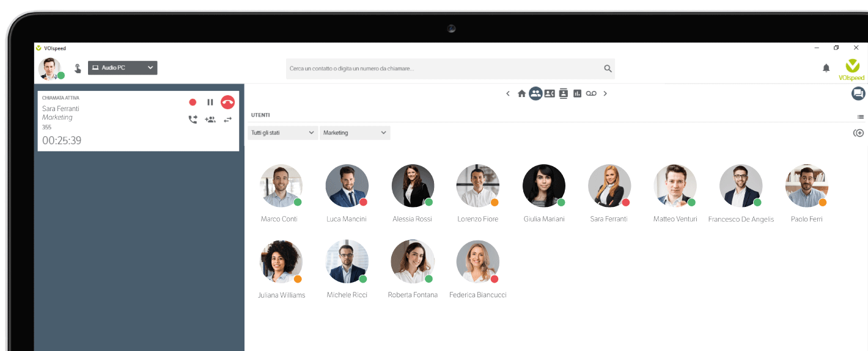Switch users to list view
The width and height of the screenshot is (868, 351).
(x=860, y=117)
